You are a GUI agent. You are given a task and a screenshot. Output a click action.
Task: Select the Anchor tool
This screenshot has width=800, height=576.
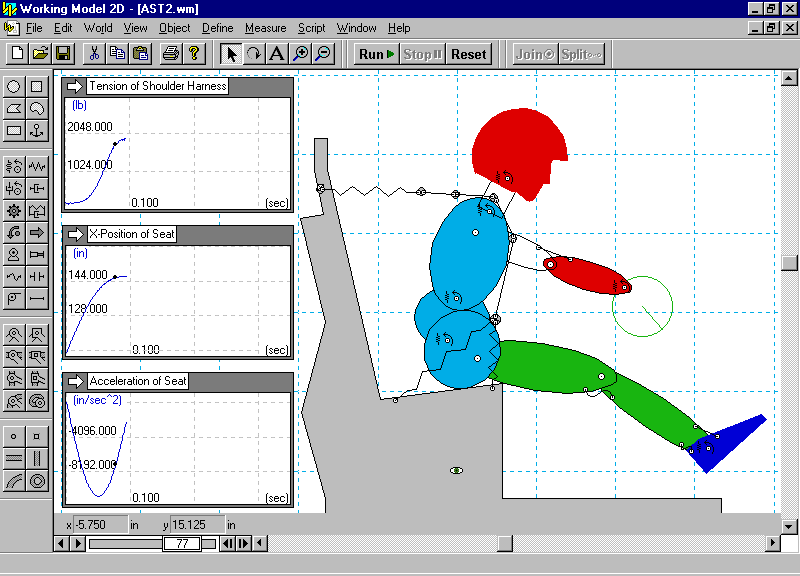(37, 131)
